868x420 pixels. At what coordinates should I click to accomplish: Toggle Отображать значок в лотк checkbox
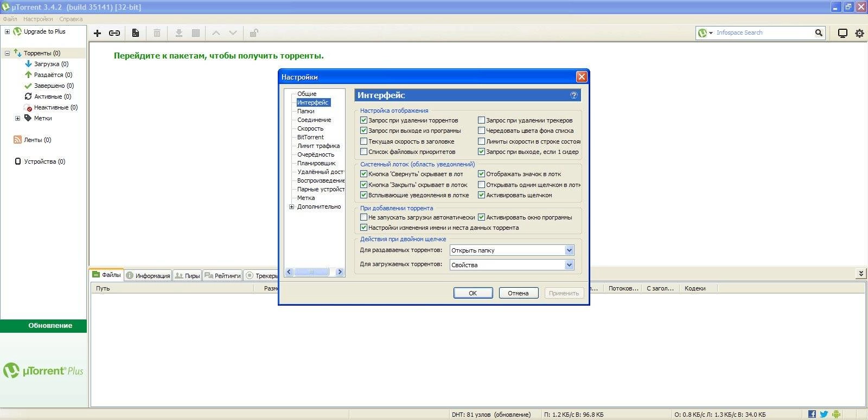(x=481, y=174)
